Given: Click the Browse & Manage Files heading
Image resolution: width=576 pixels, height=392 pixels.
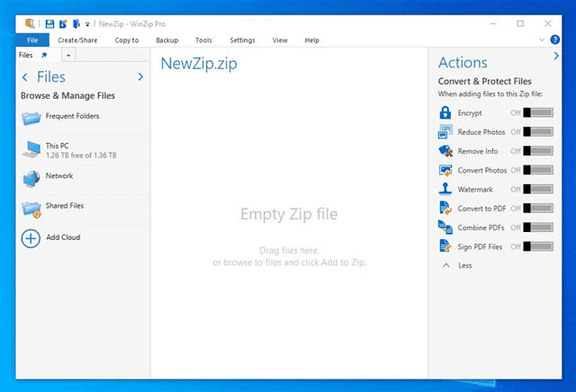Looking at the screenshot, I should click(x=67, y=96).
